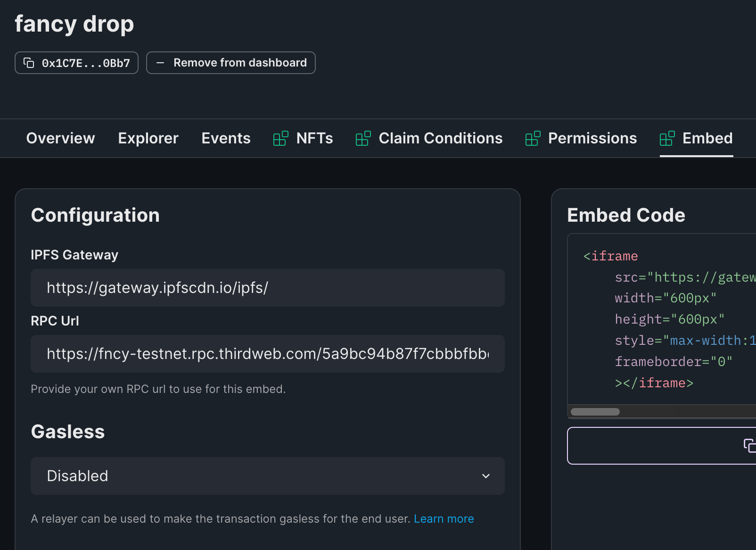Select the Permissions tab
Screen dimensions: 756x550
[592, 138]
